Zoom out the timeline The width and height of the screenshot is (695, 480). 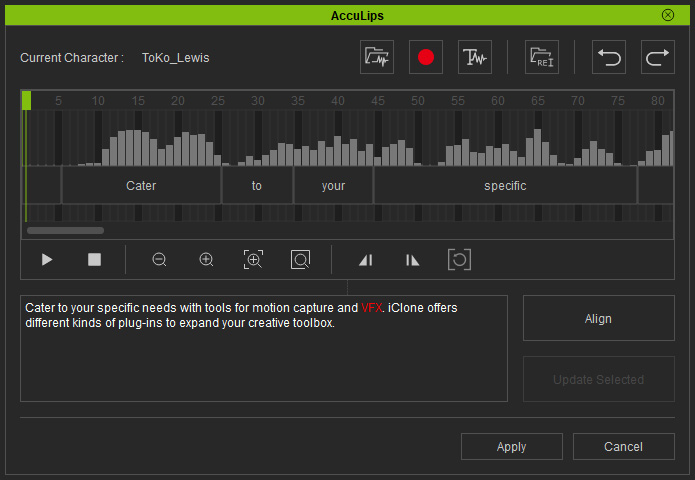pyautogui.click(x=159, y=260)
